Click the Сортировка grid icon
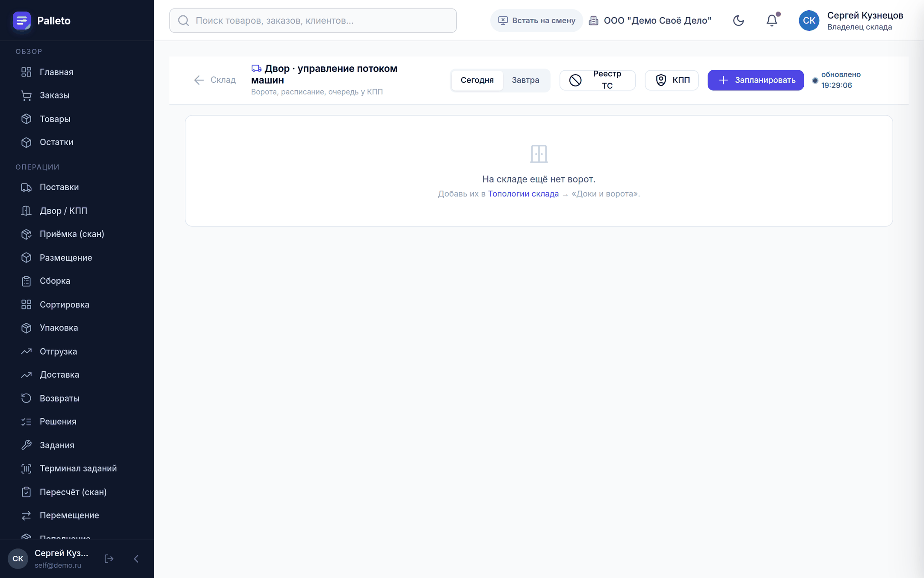This screenshot has height=578, width=924. tap(27, 304)
